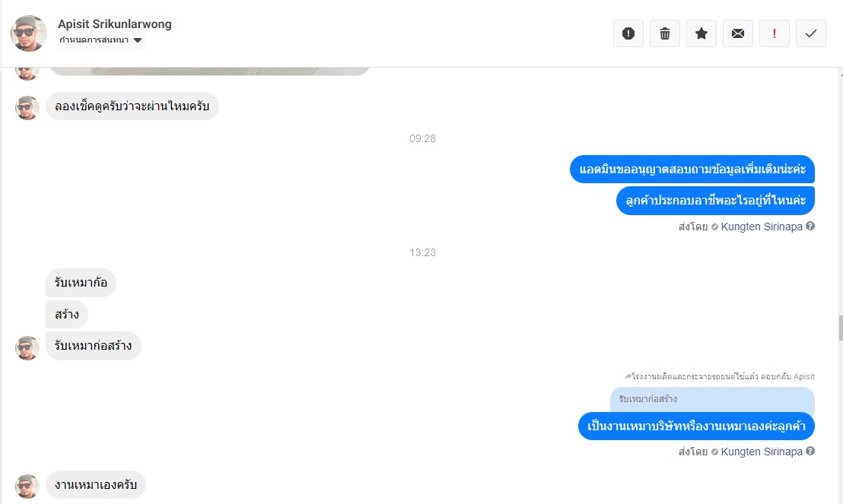
Task: Star this conversation as follow-up
Action: click(701, 33)
